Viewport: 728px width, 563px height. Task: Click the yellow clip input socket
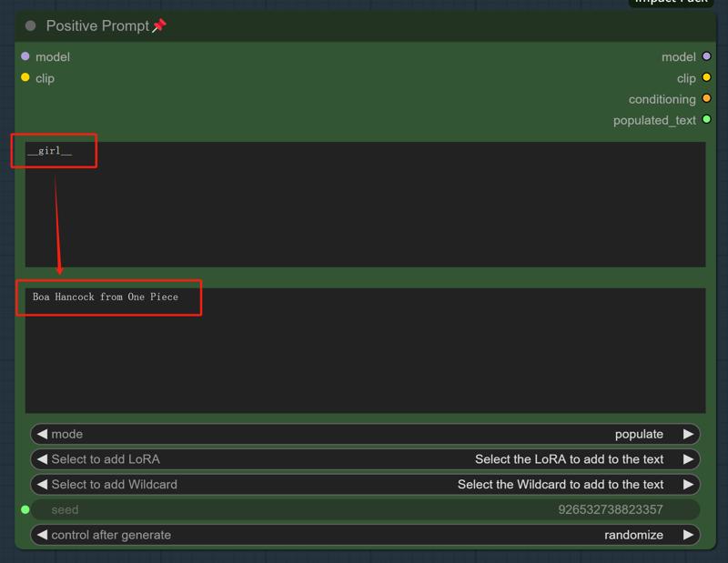point(25,77)
